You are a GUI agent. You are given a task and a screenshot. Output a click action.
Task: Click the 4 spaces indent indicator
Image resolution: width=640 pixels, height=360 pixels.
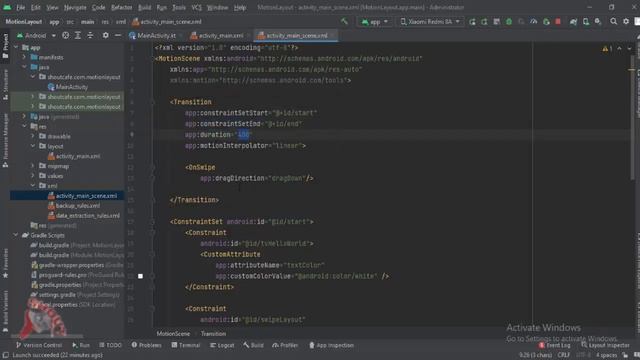(606, 355)
